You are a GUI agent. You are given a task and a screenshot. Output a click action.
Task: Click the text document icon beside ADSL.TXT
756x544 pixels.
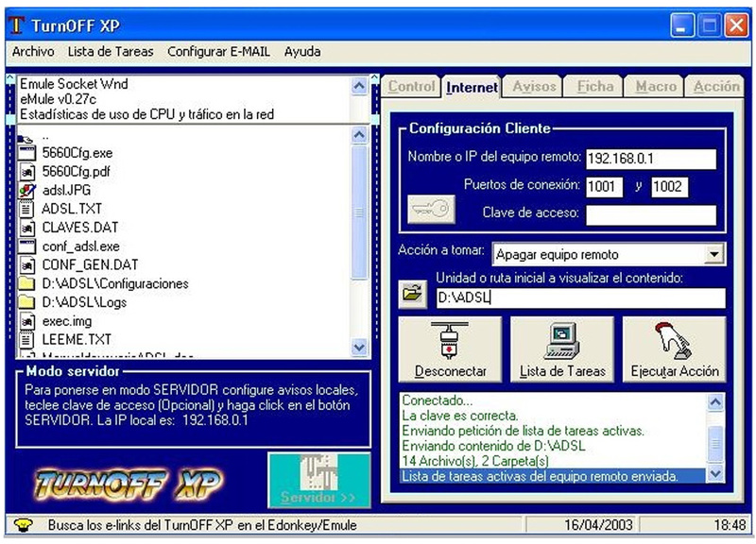pos(26,209)
